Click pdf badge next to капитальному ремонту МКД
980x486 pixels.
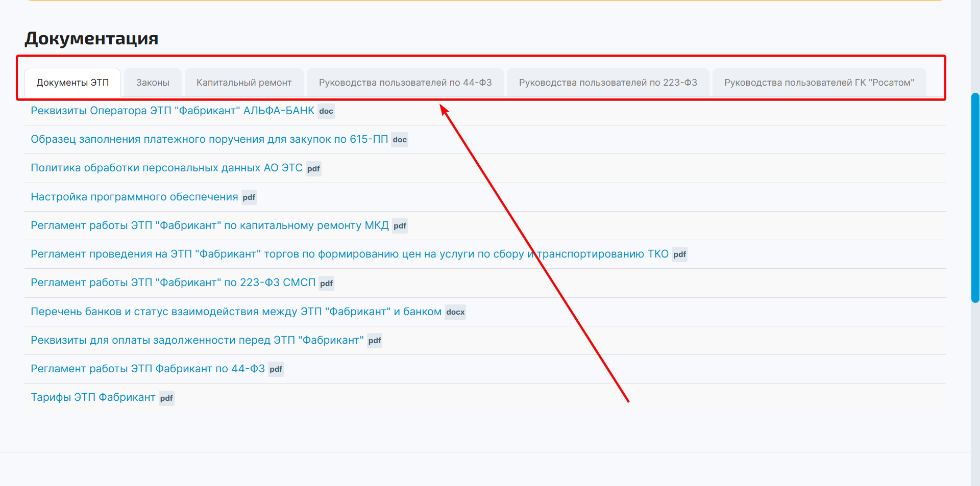pyautogui.click(x=400, y=226)
